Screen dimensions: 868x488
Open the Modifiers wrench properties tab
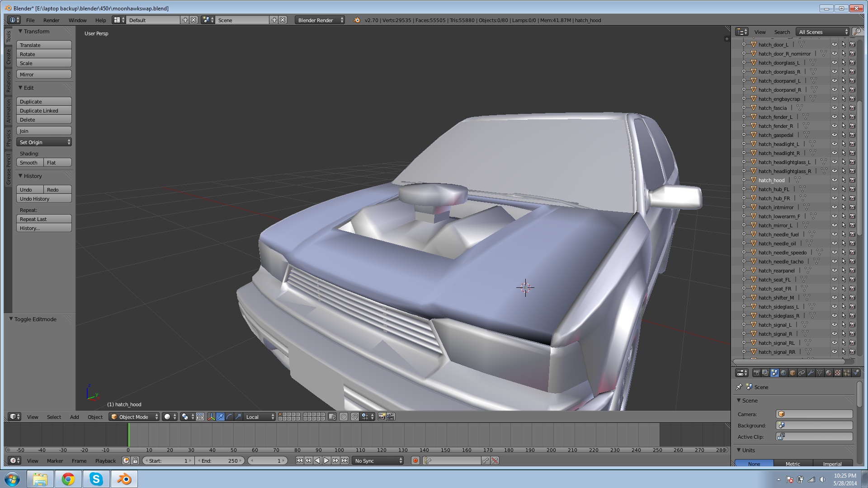point(811,373)
